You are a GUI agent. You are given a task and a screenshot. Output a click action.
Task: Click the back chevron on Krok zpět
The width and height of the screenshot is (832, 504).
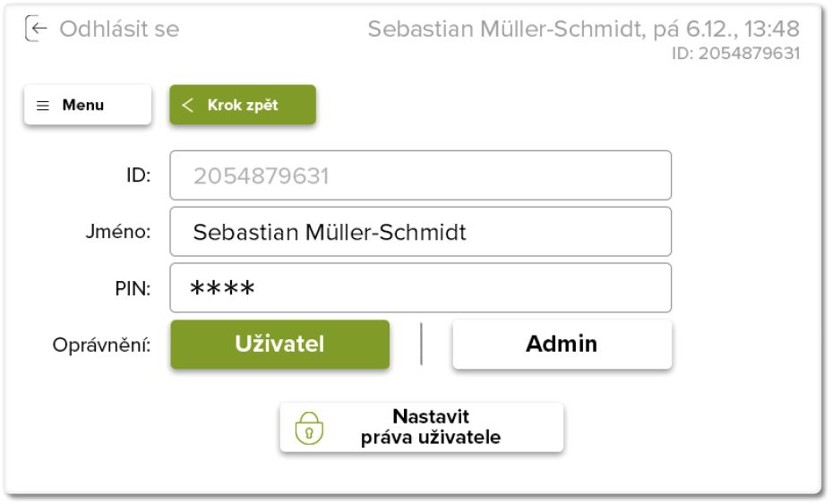tap(187, 106)
